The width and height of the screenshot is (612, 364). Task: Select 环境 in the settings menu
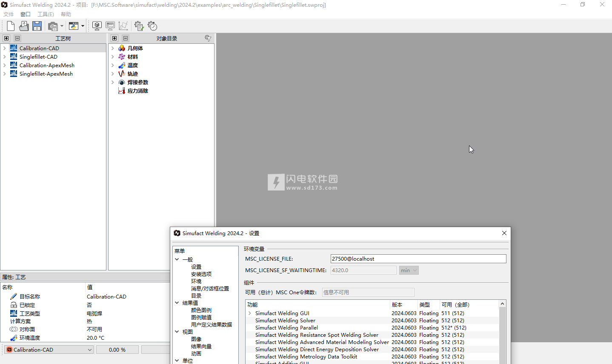click(196, 282)
